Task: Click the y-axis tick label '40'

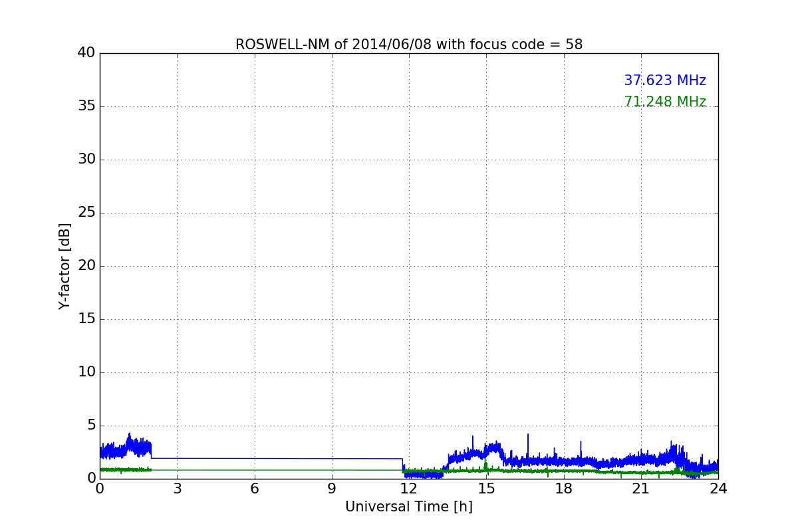Action: [x=86, y=53]
